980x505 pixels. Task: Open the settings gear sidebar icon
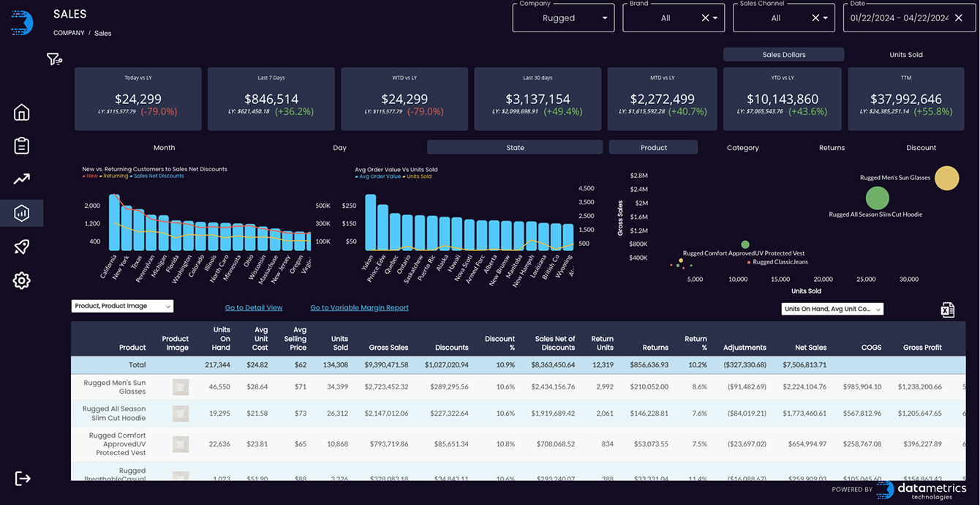point(21,280)
